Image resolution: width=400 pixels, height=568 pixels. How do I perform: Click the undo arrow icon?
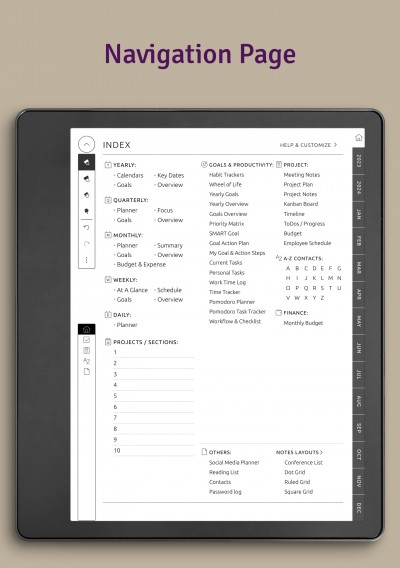(87, 227)
